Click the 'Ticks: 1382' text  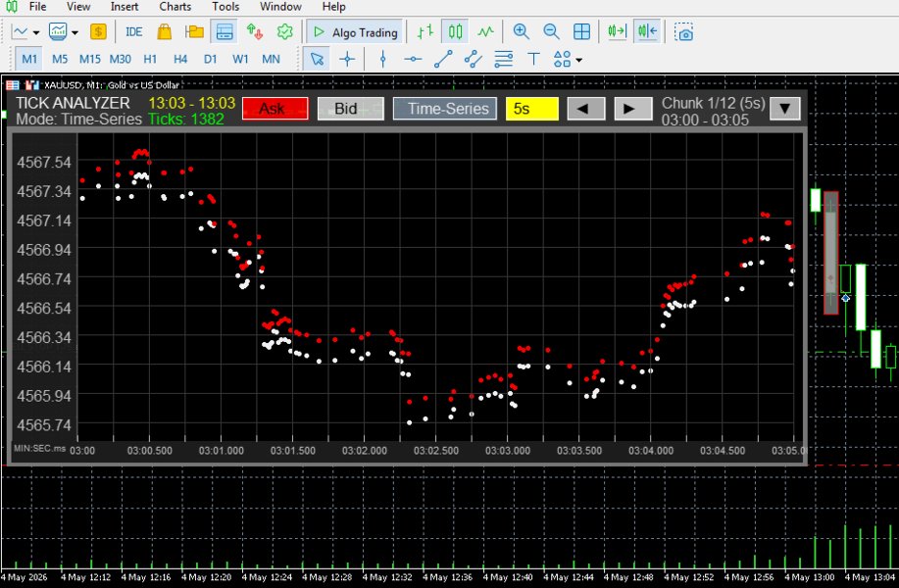(x=185, y=119)
